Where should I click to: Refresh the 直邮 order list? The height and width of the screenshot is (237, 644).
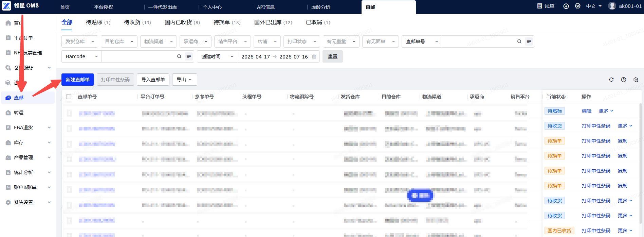[611, 80]
